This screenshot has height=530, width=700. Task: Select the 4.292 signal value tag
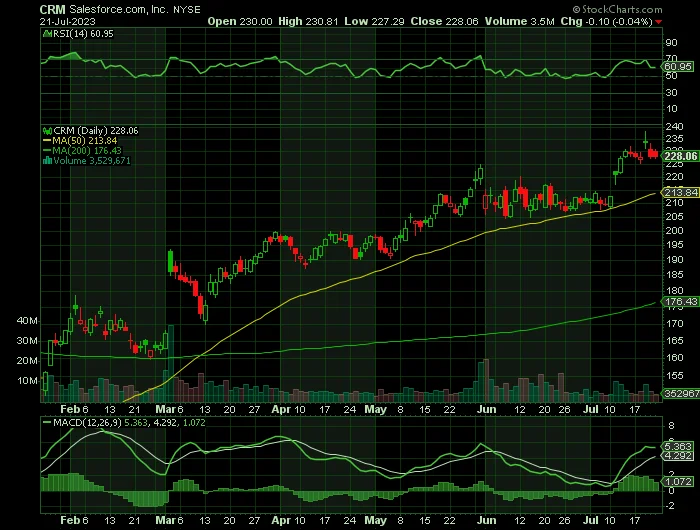coord(679,455)
